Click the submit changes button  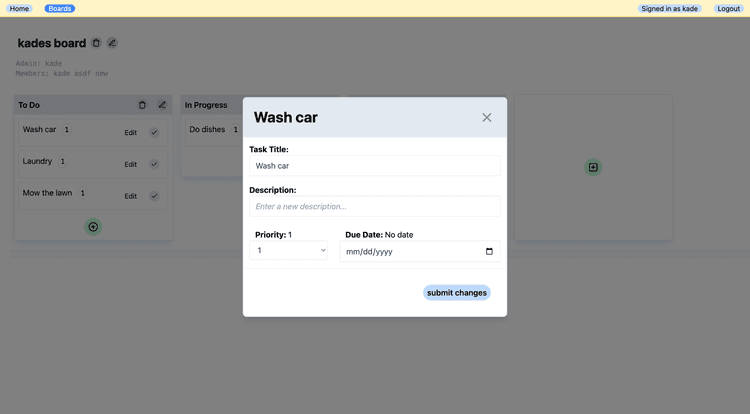pyautogui.click(x=457, y=293)
